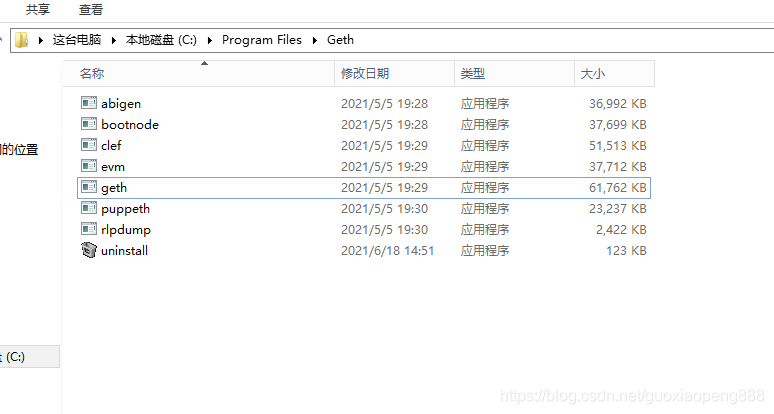Click the Geth breadcrumb
Viewport: 774px width, 414px height.
click(x=340, y=40)
